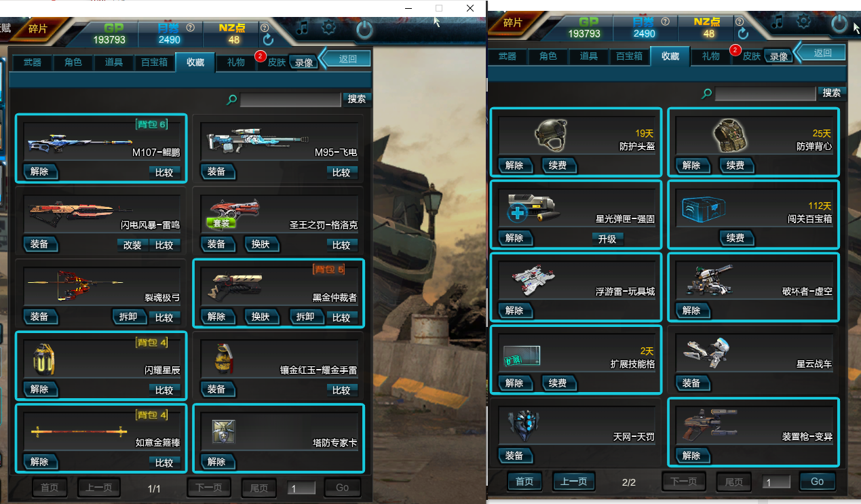
Task: Click the search magnifier icon in left panel
Action: (x=231, y=100)
